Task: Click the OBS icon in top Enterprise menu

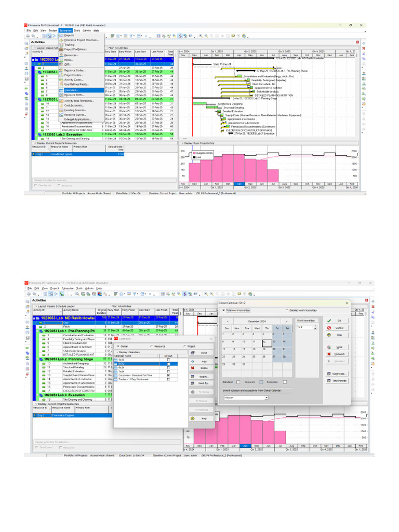Action: click(x=61, y=64)
